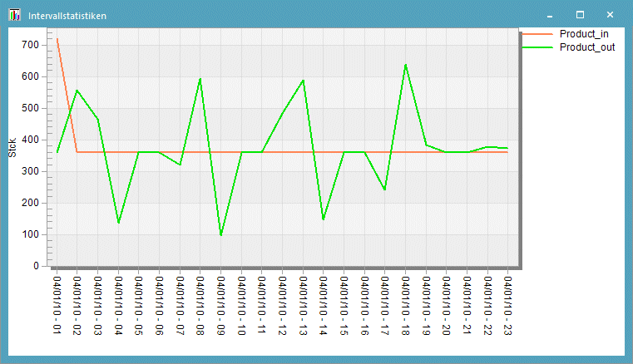Click x-axis label 04/01/10 - 08
This screenshot has width=633, height=364.
pos(200,306)
